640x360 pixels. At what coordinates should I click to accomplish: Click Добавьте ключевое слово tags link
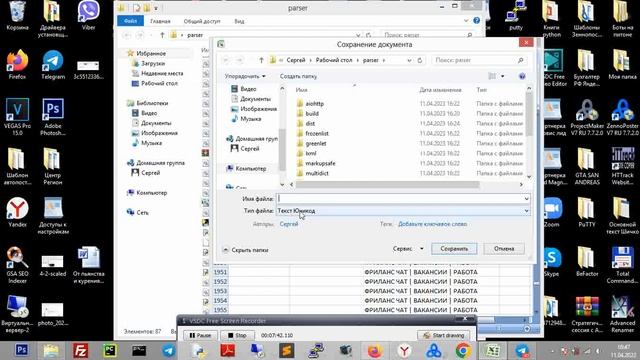coord(432,224)
